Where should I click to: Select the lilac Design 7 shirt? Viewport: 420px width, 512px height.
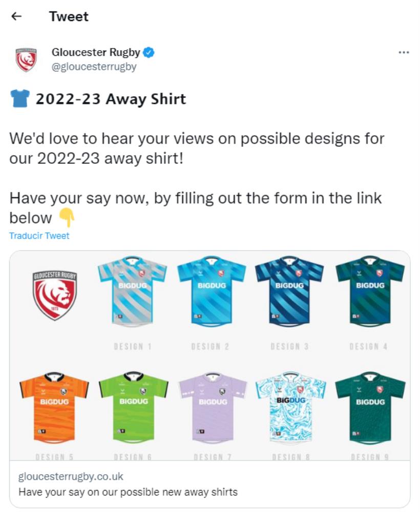click(x=213, y=407)
